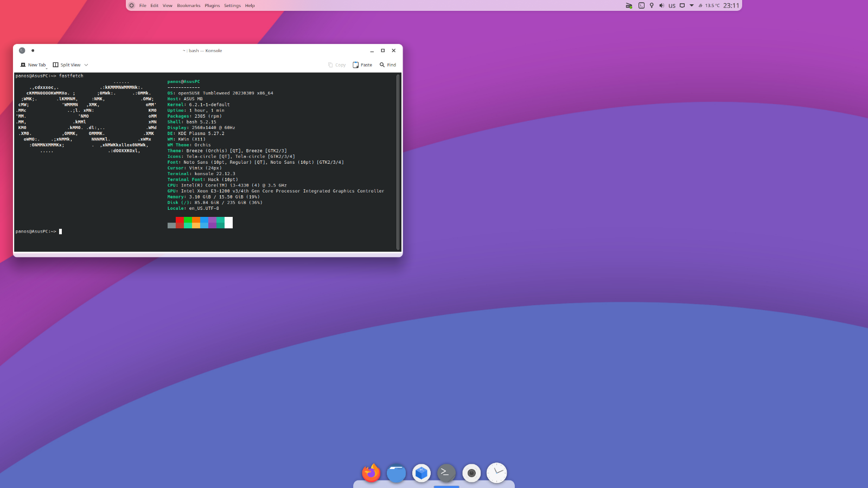
Task: Click the 'fastfetch' command text
Action: (x=71, y=76)
